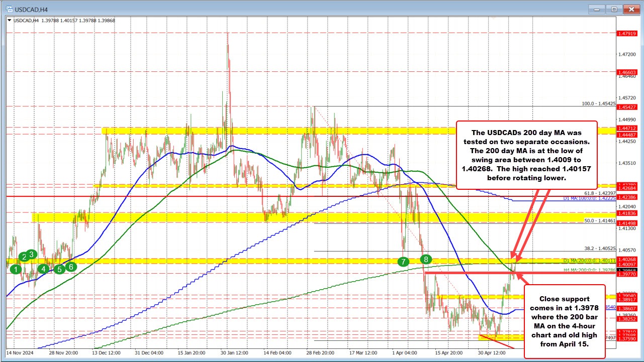Click the 1.40268 red price label

[x=627, y=259]
